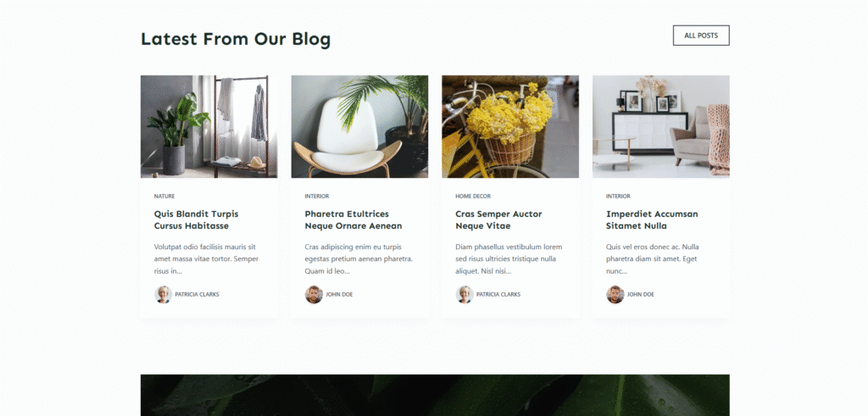Open Pharetra Etultrices Neque Ornare Aenean post
The height and width of the screenshot is (416, 868).
353,219
